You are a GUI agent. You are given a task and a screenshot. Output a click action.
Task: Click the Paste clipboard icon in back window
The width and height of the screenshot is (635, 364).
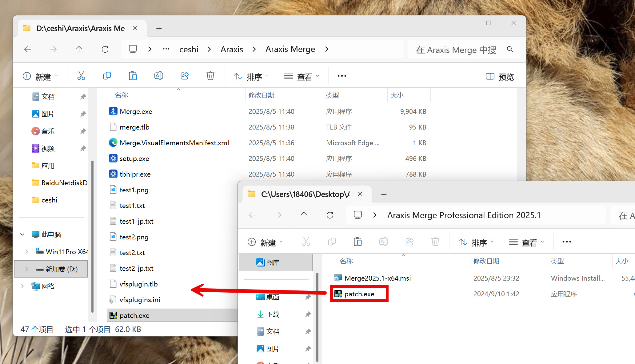(x=133, y=76)
